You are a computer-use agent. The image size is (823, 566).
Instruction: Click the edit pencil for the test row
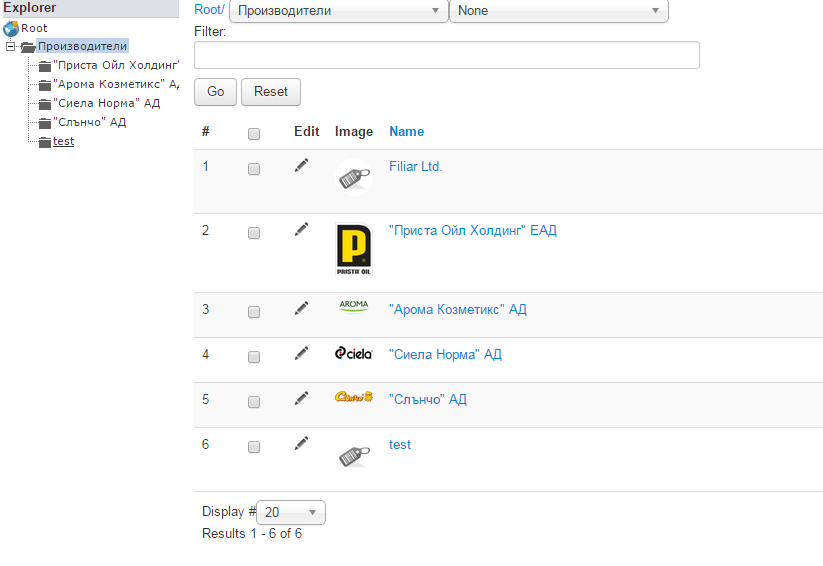point(301,444)
